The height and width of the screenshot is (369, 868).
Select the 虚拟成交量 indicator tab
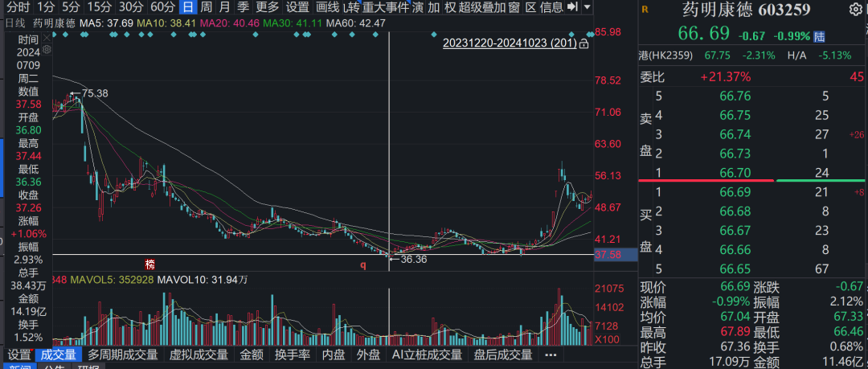(x=199, y=355)
